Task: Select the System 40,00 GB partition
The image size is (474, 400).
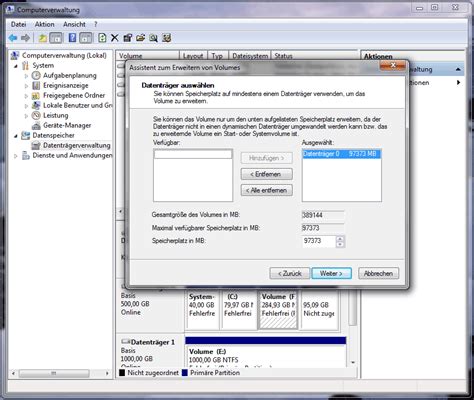Action: pyautogui.click(x=202, y=310)
